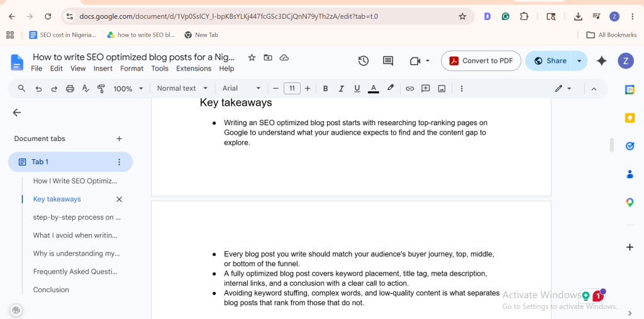The height and width of the screenshot is (319, 644).
Task: Increase font size
Action: 307,88
